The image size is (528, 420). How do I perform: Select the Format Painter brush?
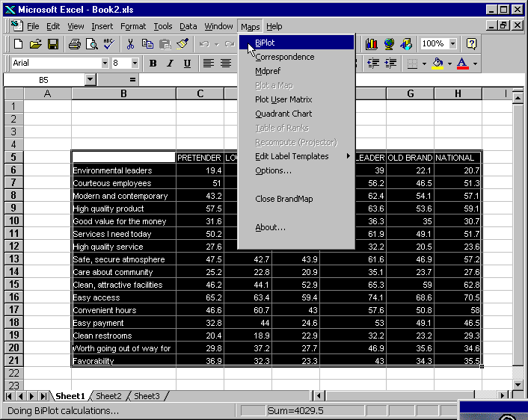click(x=182, y=44)
